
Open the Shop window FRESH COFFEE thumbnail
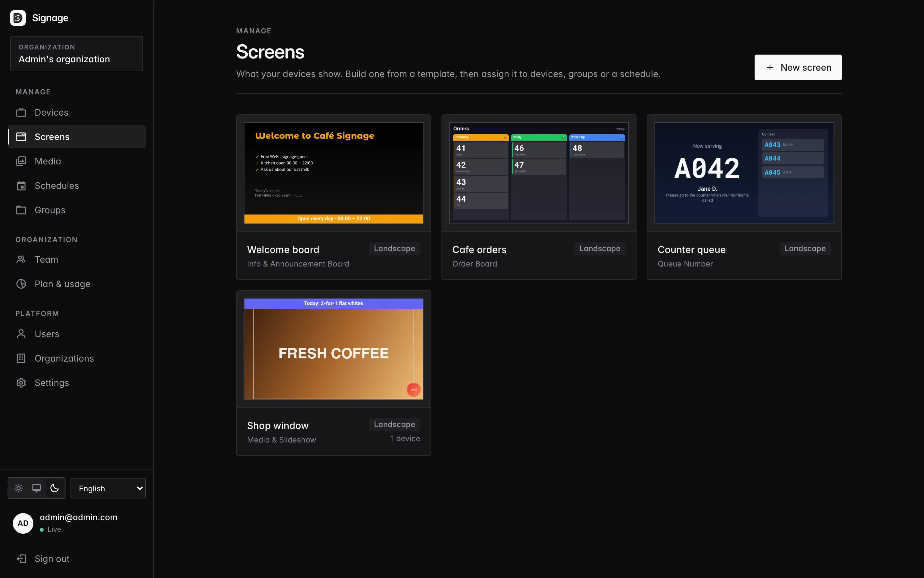click(334, 349)
